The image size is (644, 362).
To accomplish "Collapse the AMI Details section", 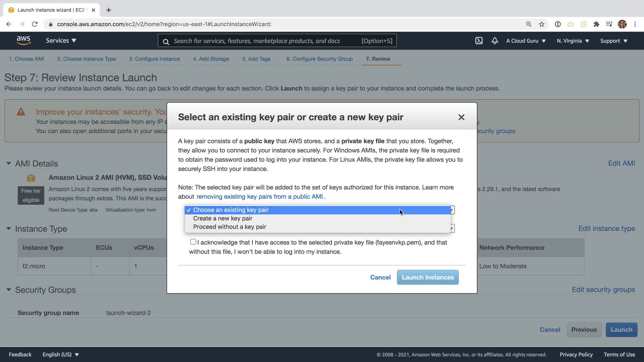I will pyautogui.click(x=8, y=164).
